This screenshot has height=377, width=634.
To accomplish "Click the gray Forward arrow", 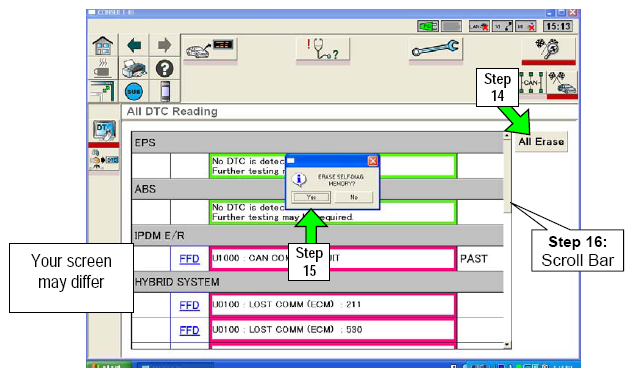I will click(164, 45).
